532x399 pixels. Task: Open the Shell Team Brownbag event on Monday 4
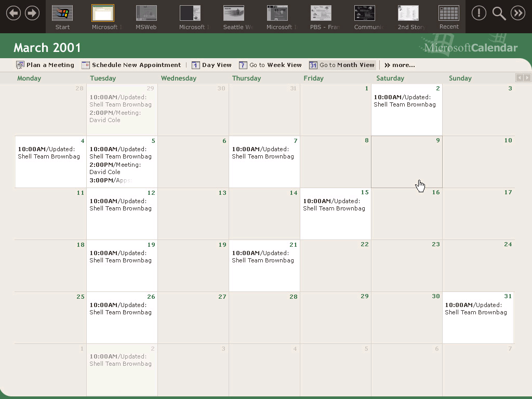[x=49, y=153]
